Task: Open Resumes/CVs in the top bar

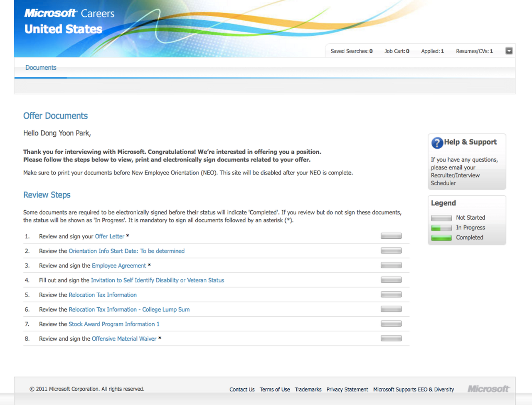Action: (x=474, y=52)
